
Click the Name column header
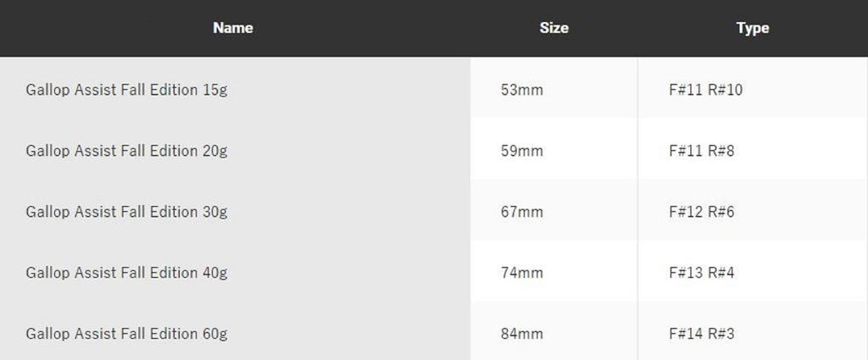point(233,28)
